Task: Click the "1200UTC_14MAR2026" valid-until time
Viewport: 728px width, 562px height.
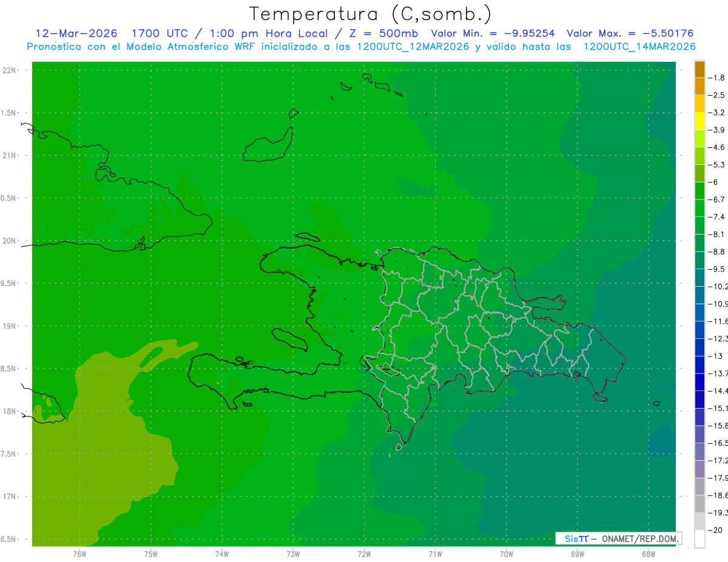Action: [639, 47]
